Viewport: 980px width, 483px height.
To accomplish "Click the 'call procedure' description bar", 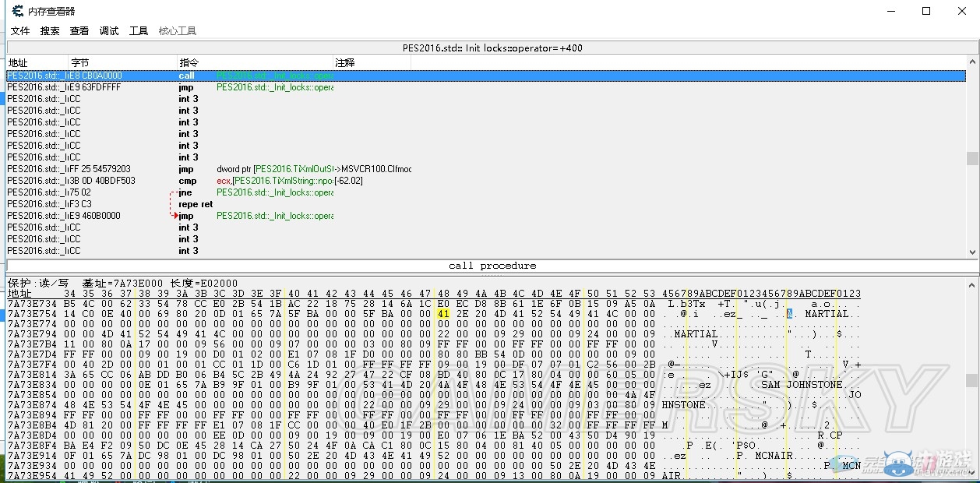I will pos(492,266).
